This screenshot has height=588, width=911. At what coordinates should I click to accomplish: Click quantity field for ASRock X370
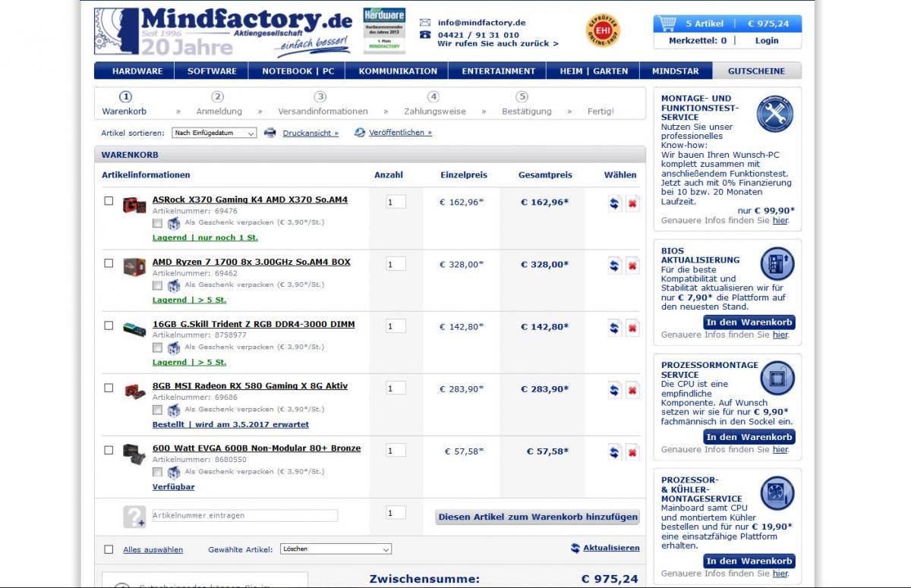click(x=396, y=202)
